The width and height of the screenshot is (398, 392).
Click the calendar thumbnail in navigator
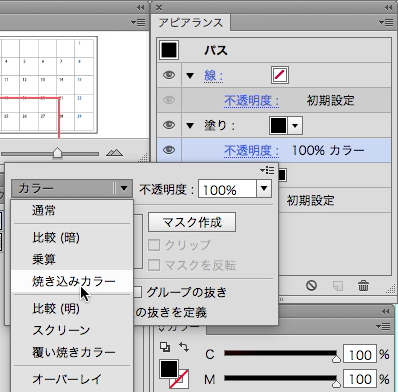point(48,85)
